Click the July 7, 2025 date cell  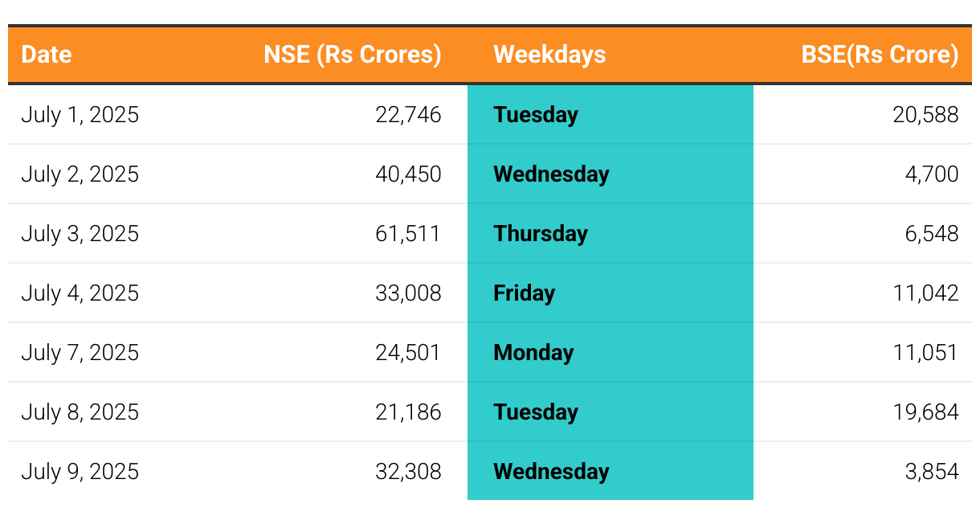tap(80, 353)
